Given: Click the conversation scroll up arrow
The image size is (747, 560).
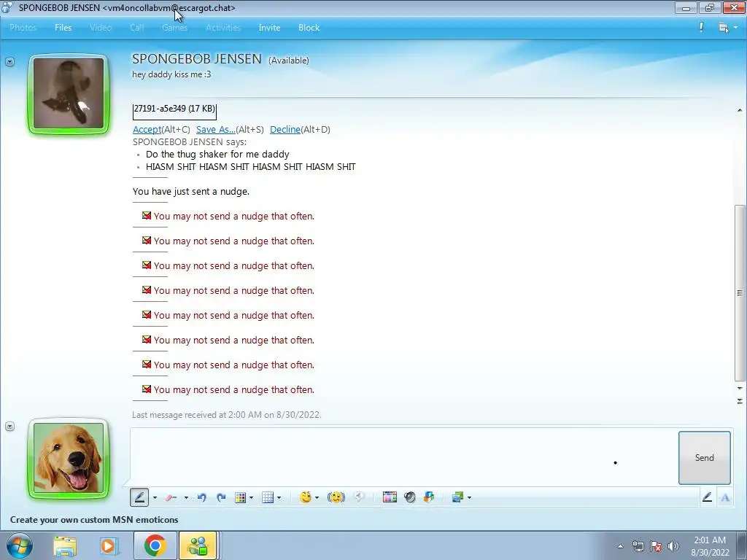Looking at the screenshot, I should [740, 110].
